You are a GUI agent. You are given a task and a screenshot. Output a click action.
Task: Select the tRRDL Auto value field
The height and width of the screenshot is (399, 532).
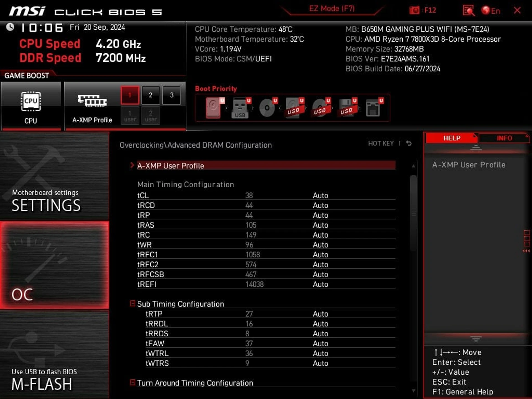pyautogui.click(x=320, y=324)
